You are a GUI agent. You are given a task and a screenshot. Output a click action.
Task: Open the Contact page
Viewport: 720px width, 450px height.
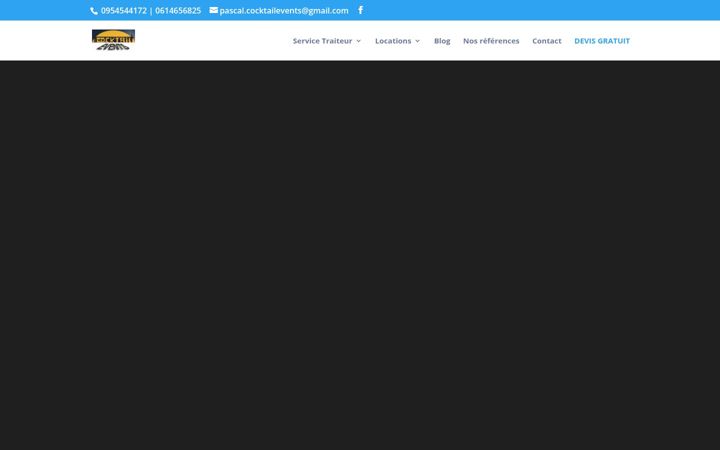546,41
